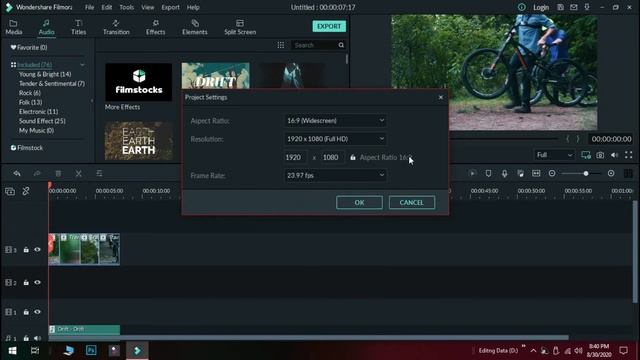
Task: Select the Earth music thumbnail
Action: [x=139, y=141]
